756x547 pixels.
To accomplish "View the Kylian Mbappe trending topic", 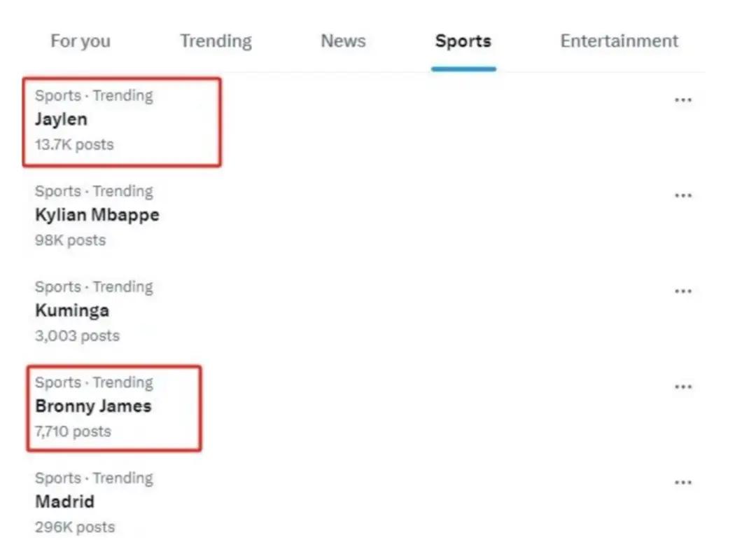I will (x=97, y=215).
